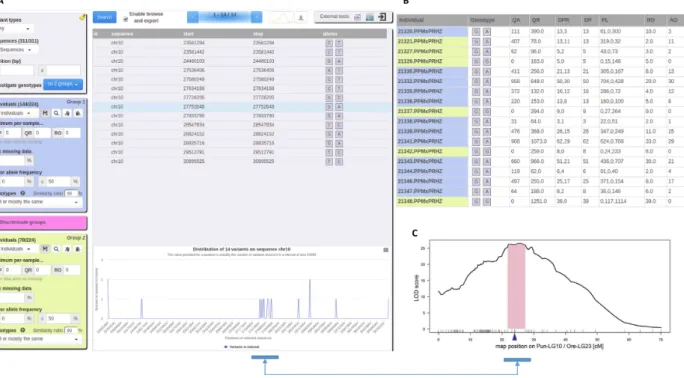Open Group 1 genotype pattern dropdown
The height and width of the screenshot is (378, 684).
coord(40,202)
